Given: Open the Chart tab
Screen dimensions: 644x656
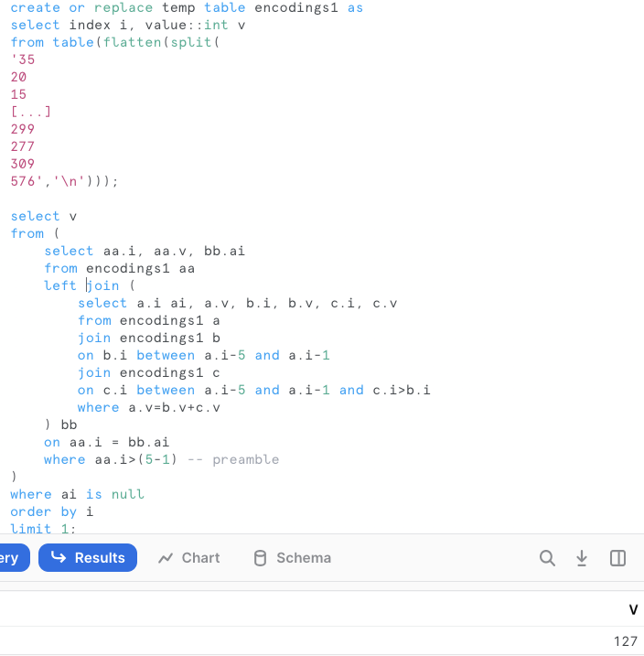Looking at the screenshot, I should tap(189, 558).
